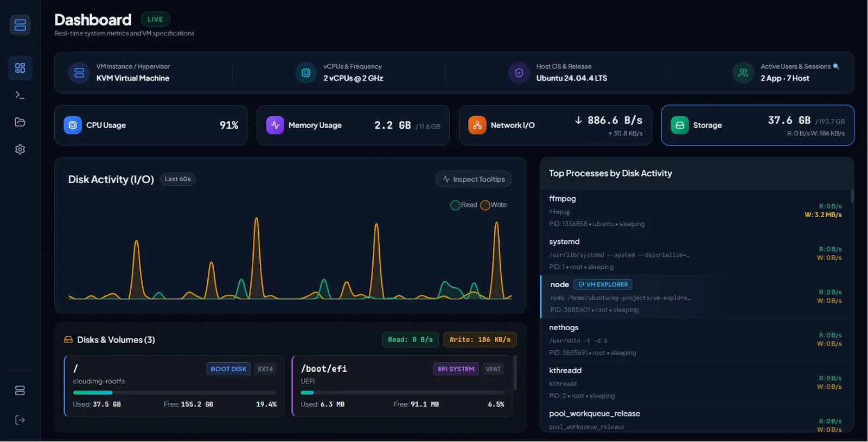This screenshot has width=868, height=442.
Task: Select the Memory Usage metric card
Action: pos(353,125)
